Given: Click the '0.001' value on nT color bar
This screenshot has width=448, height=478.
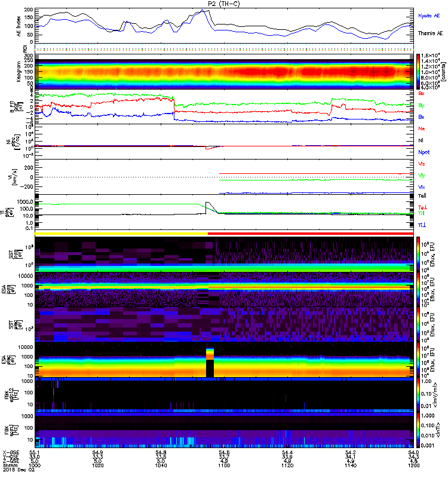Looking at the screenshot, I should point(429,445).
